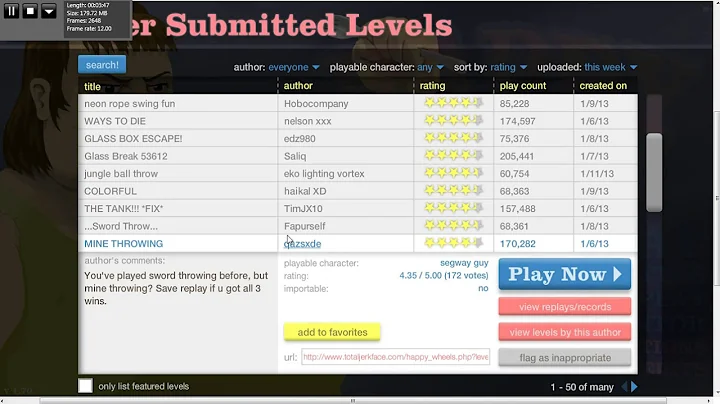
Task: Select the level 'THE TANK!!! *FIX*'
Action: point(124,208)
